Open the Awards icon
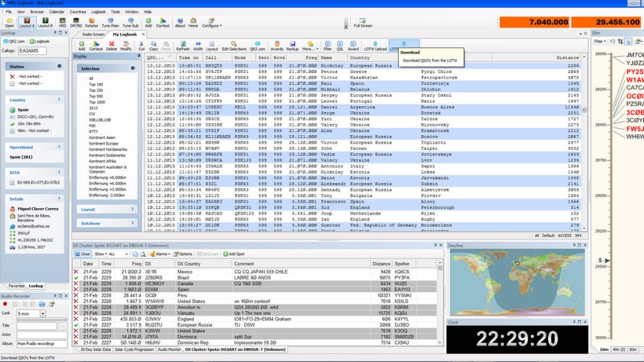Image resolution: width=644 pixels, height=362 pixels. point(277,45)
